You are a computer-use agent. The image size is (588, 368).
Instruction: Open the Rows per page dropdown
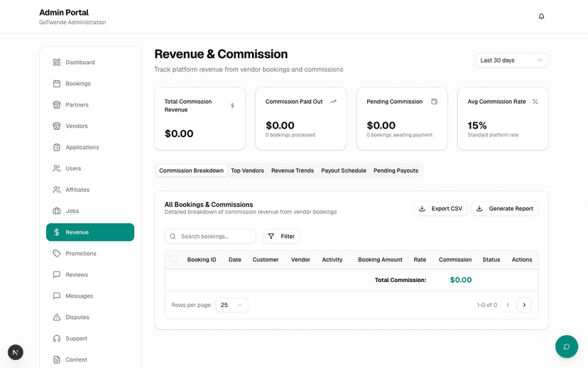pos(232,305)
